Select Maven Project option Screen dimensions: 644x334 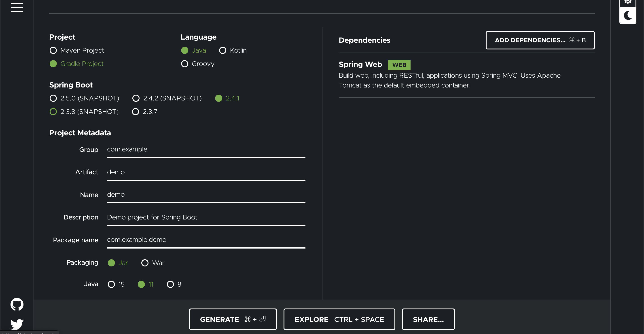53,50
